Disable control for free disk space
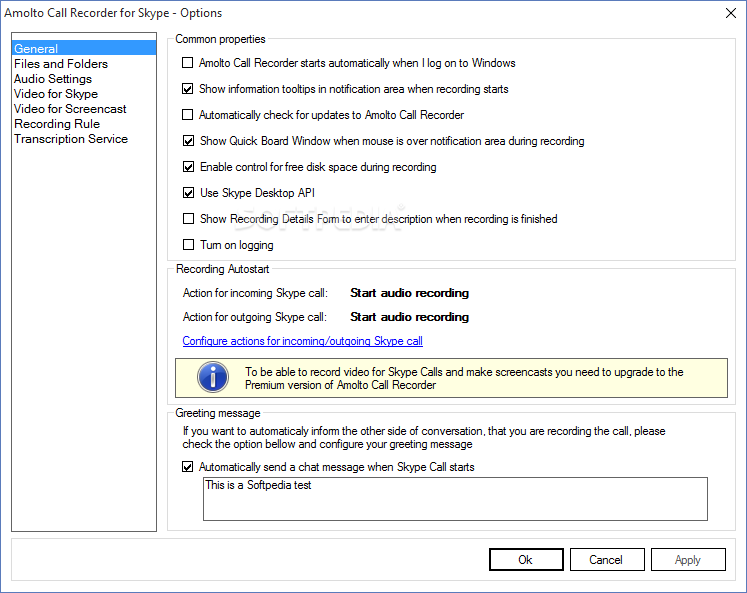This screenshot has height=593, width=747. [x=189, y=167]
